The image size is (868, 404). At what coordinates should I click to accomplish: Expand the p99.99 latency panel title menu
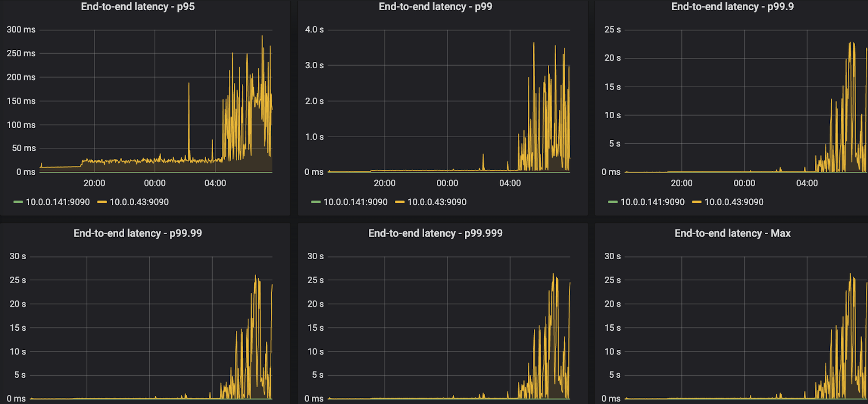tap(138, 234)
